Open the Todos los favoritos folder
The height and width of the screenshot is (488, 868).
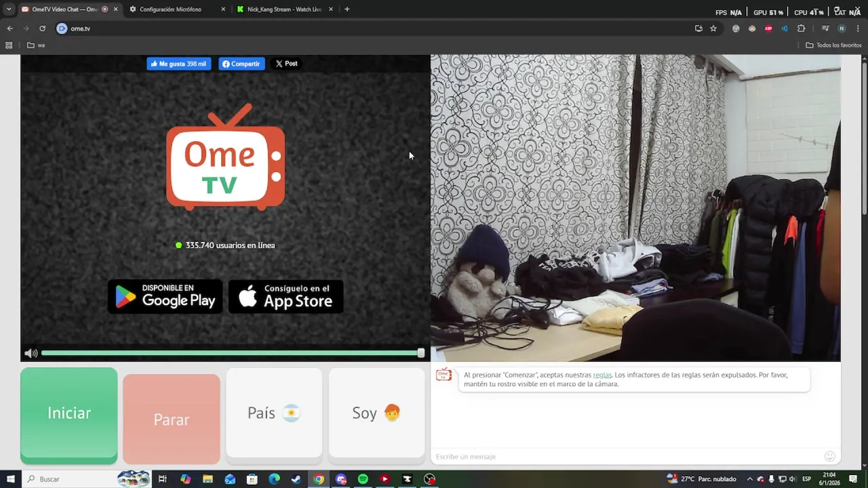[x=833, y=45]
